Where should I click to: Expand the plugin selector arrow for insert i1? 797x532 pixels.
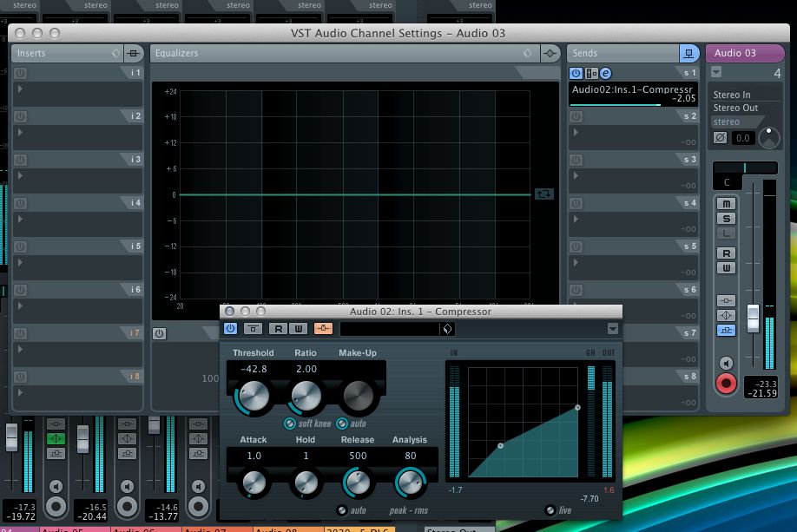click(20, 89)
